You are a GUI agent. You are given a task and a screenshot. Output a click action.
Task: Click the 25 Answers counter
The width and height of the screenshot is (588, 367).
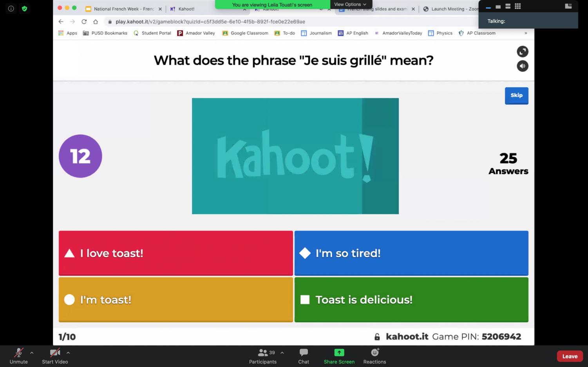pos(508,164)
